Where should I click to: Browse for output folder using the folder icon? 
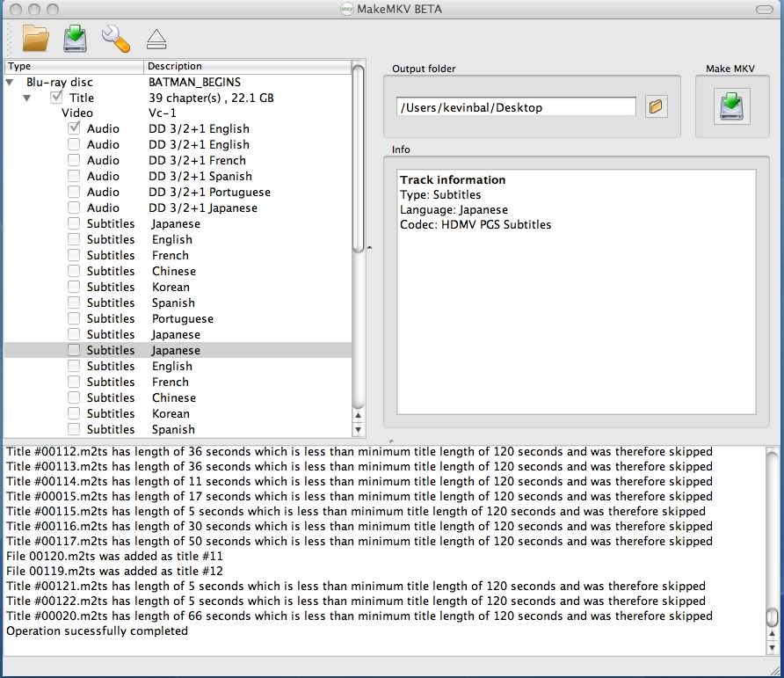(656, 106)
